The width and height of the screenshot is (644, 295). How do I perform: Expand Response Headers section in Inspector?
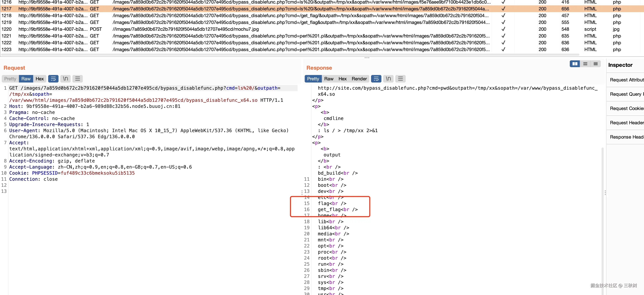(626, 137)
